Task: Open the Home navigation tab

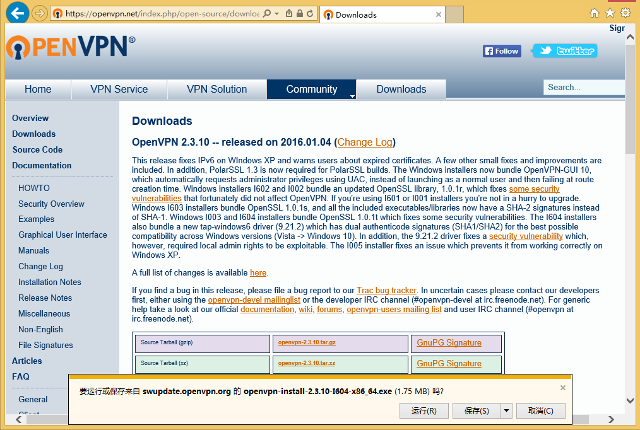Action: point(38,89)
